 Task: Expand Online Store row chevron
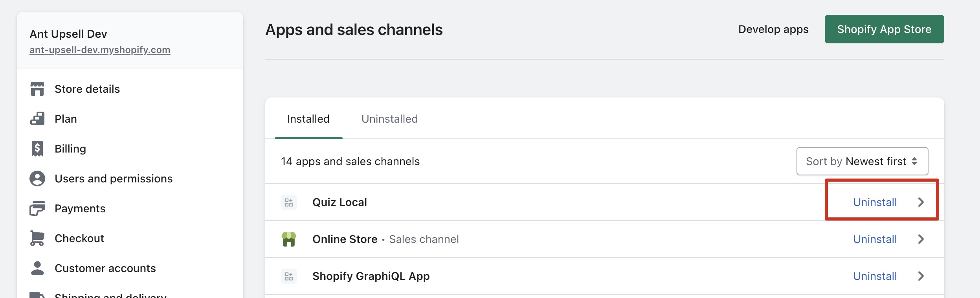(921, 239)
